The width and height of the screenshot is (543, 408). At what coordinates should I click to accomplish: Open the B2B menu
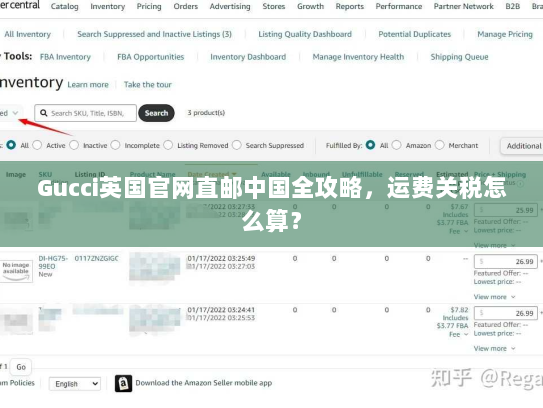click(x=513, y=6)
